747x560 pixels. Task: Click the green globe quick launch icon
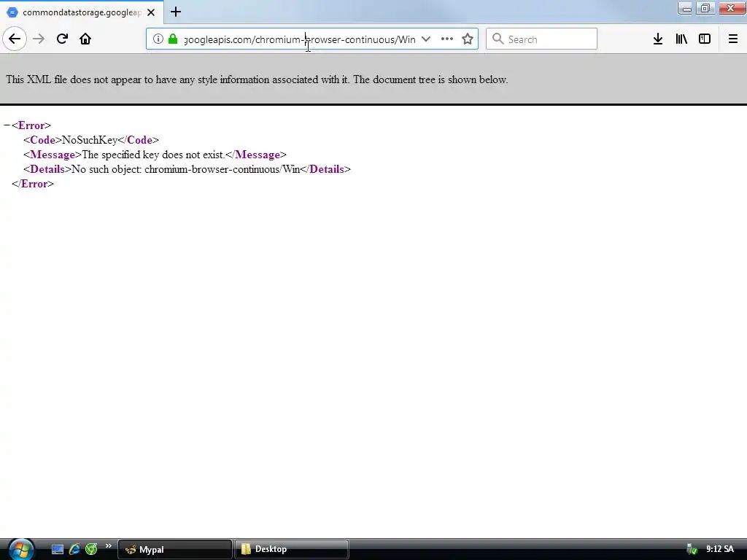tap(91, 549)
